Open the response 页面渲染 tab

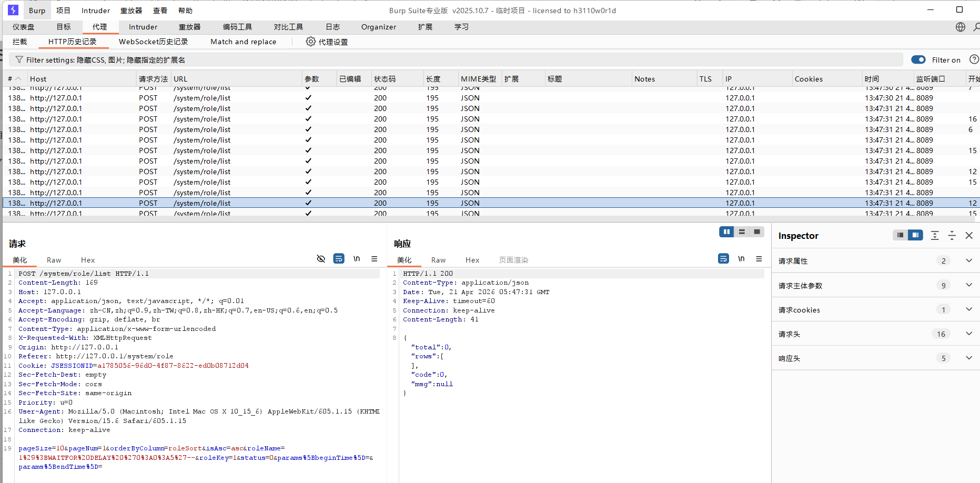click(x=513, y=260)
